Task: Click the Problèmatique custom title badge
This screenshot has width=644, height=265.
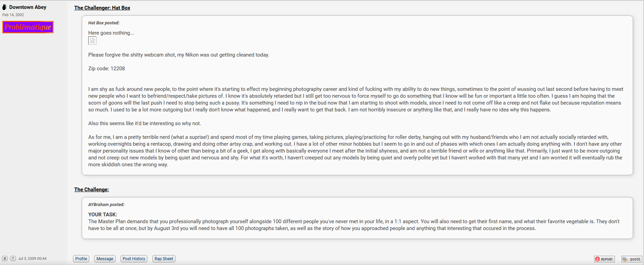Action: (28, 27)
